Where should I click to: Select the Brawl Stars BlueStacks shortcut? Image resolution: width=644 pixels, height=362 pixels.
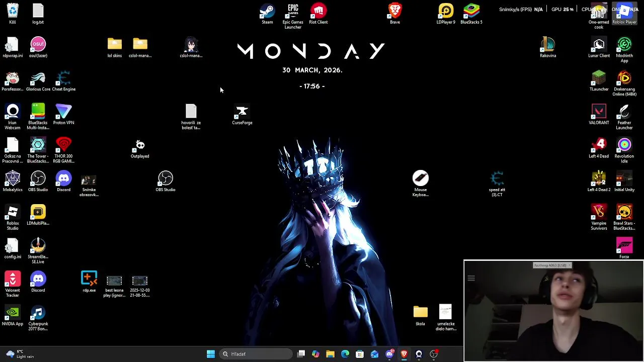(x=624, y=217)
